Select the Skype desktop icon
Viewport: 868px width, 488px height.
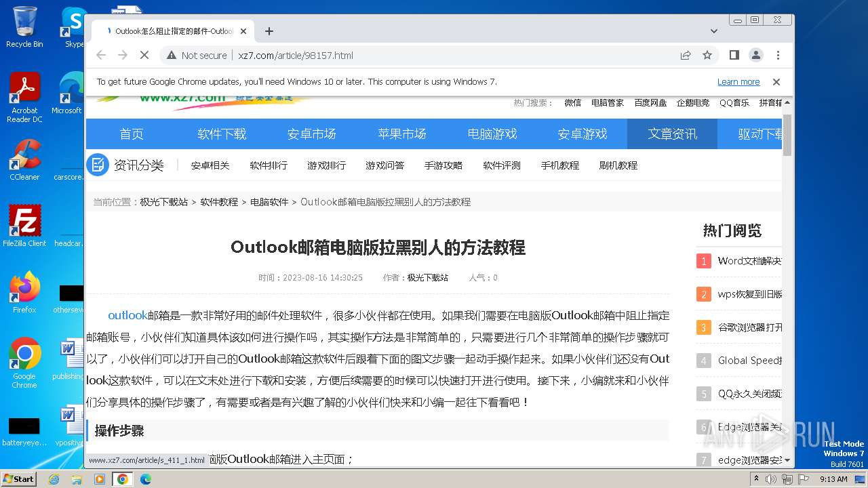73,27
